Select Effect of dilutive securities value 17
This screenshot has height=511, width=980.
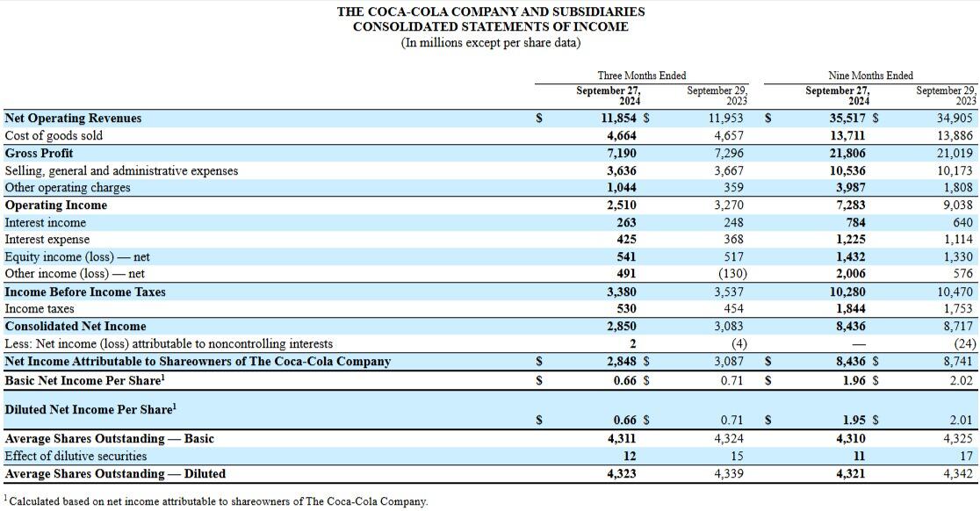click(967, 456)
